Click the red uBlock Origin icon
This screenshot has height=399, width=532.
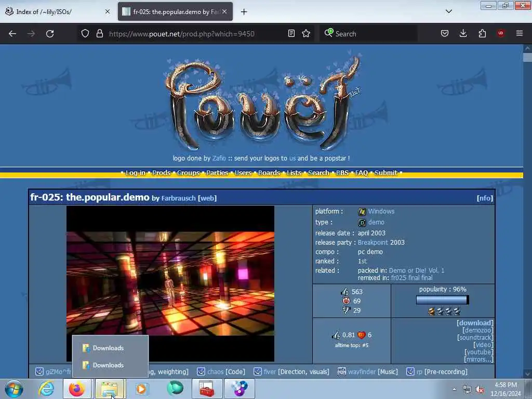[x=501, y=34]
